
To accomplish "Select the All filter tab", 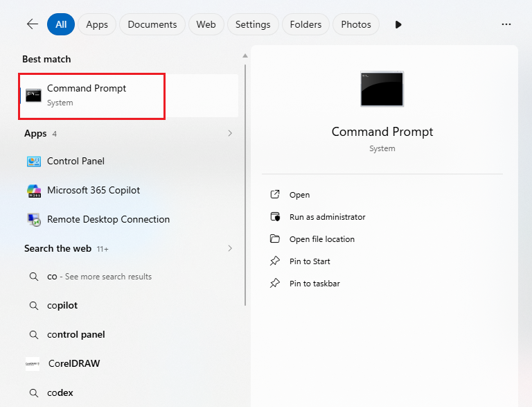I will click(61, 24).
